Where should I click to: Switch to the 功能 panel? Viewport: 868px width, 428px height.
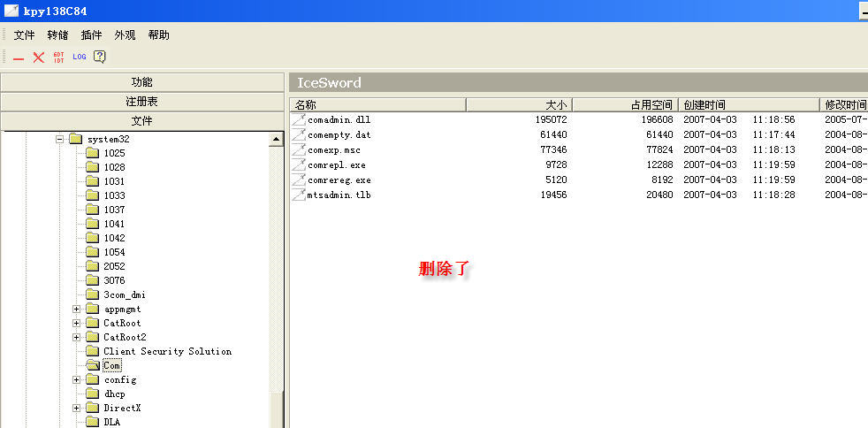(x=142, y=82)
